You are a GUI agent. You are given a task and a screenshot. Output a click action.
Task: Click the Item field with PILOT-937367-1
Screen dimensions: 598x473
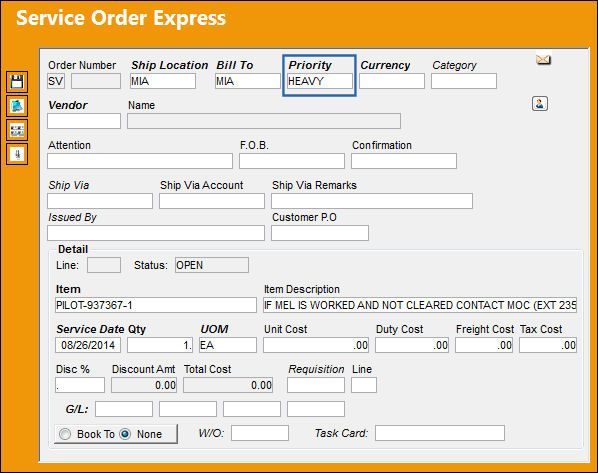click(156, 305)
